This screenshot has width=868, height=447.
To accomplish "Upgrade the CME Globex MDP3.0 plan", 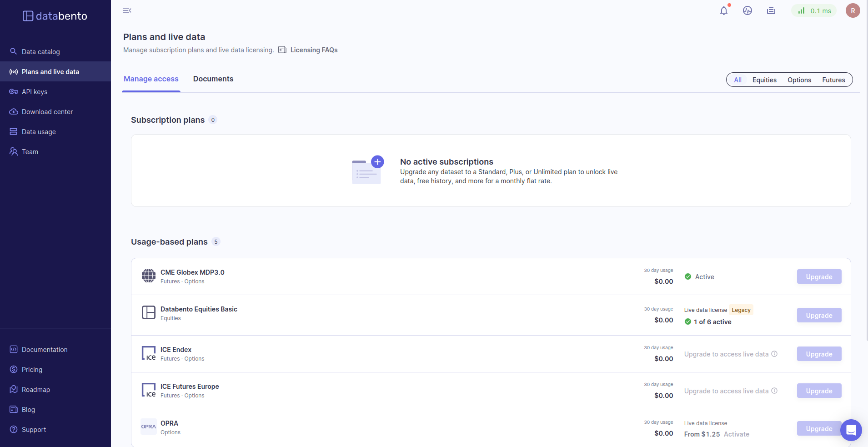I will pyautogui.click(x=819, y=276).
